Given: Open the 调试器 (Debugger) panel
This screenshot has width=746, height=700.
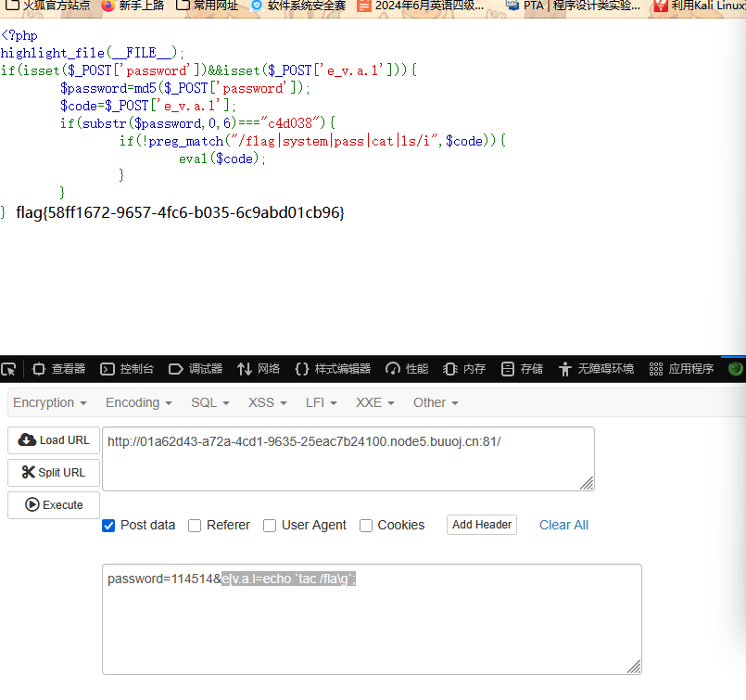Looking at the screenshot, I should coord(196,369).
